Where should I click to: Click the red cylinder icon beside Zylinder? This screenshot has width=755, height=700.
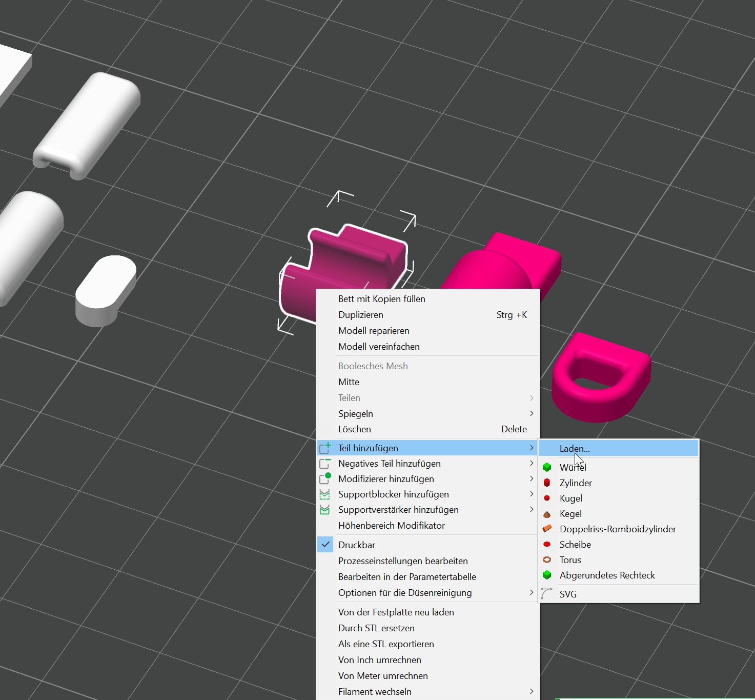coord(547,483)
